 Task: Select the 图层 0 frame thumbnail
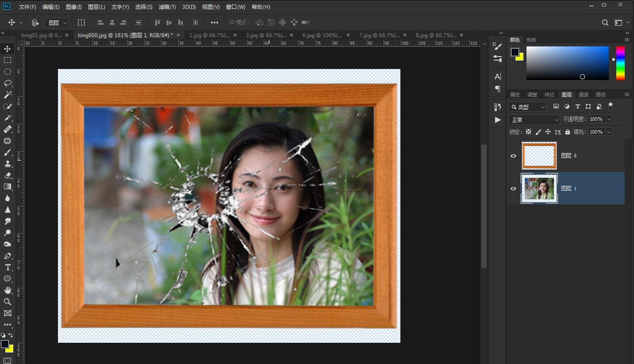pos(539,156)
